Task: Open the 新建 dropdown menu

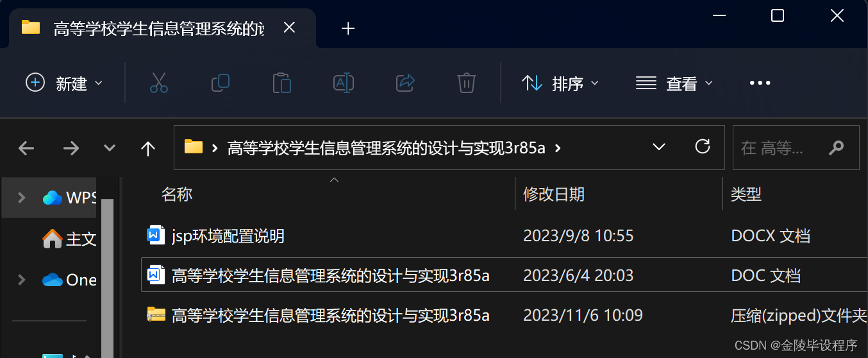Action: pos(64,83)
